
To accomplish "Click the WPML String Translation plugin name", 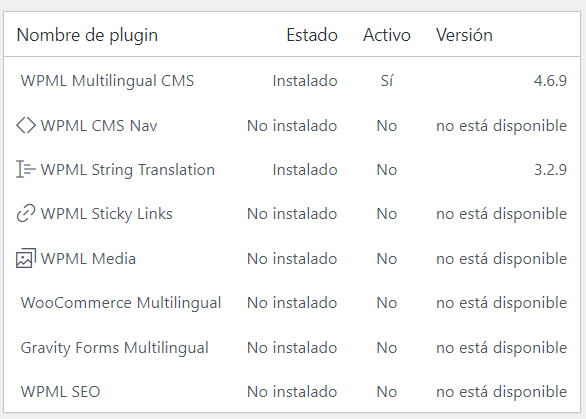I will point(128,170).
